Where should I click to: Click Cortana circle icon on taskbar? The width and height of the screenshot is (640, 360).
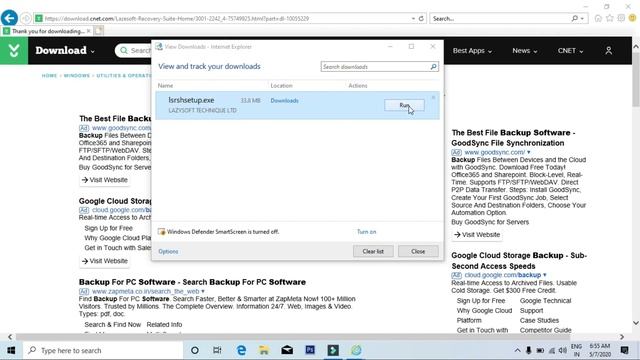(x=195, y=350)
